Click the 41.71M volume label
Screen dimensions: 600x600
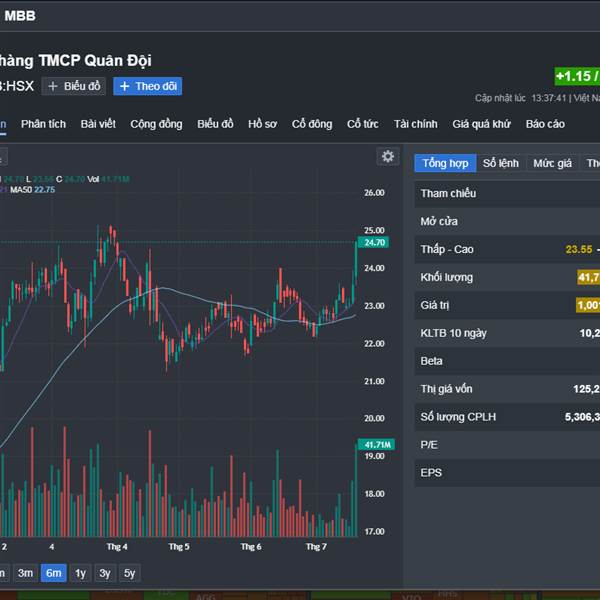[377, 445]
